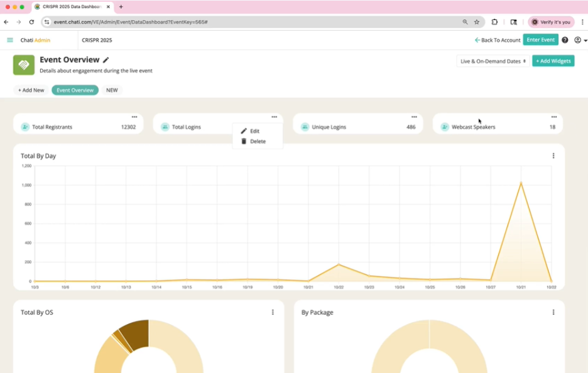Screen dimensions: 588x373
Task: Expand the Live & On-Demand Dates dropdown
Action: [493, 61]
